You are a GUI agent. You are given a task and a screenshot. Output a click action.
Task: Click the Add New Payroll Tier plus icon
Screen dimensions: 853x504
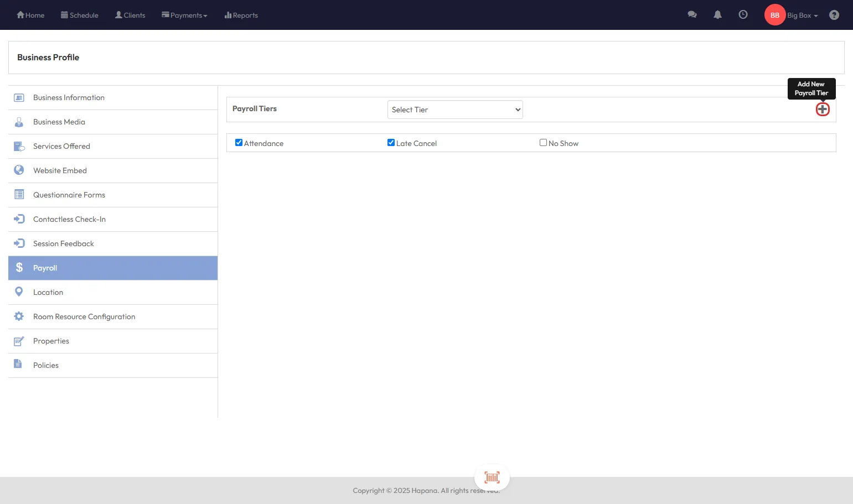[823, 110]
